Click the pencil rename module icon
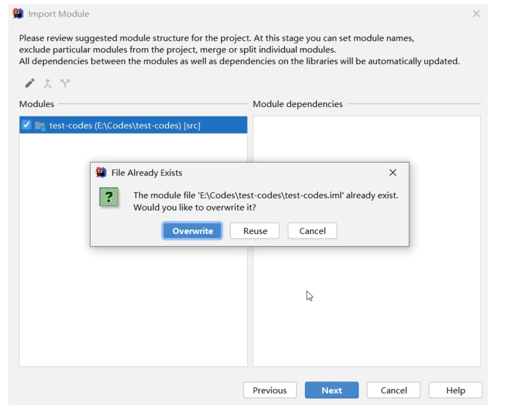 click(30, 84)
